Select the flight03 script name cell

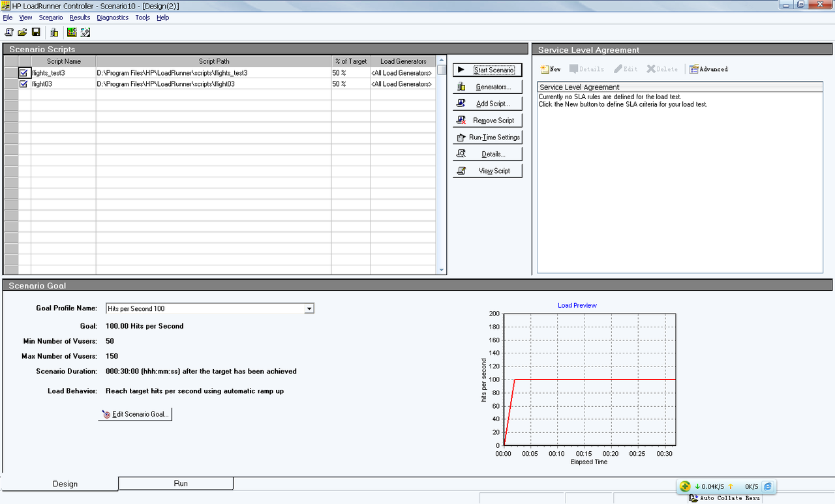pos(63,84)
